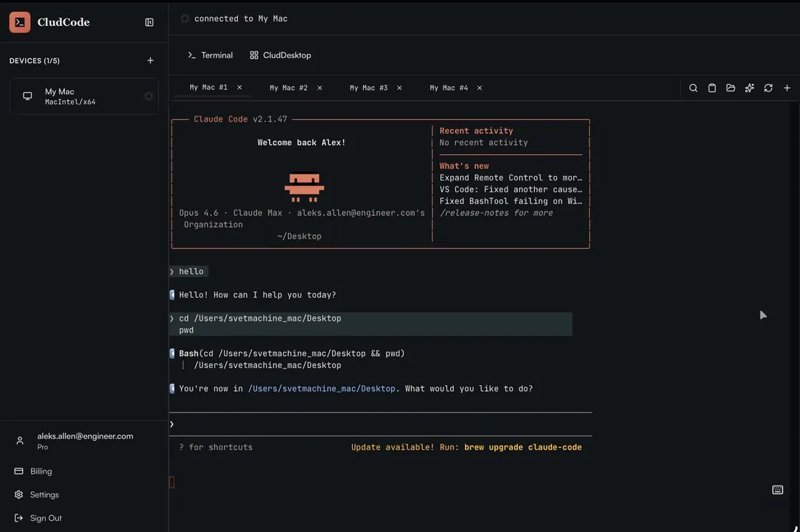Click the My Mac device status indicator

[x=147, y=95]
